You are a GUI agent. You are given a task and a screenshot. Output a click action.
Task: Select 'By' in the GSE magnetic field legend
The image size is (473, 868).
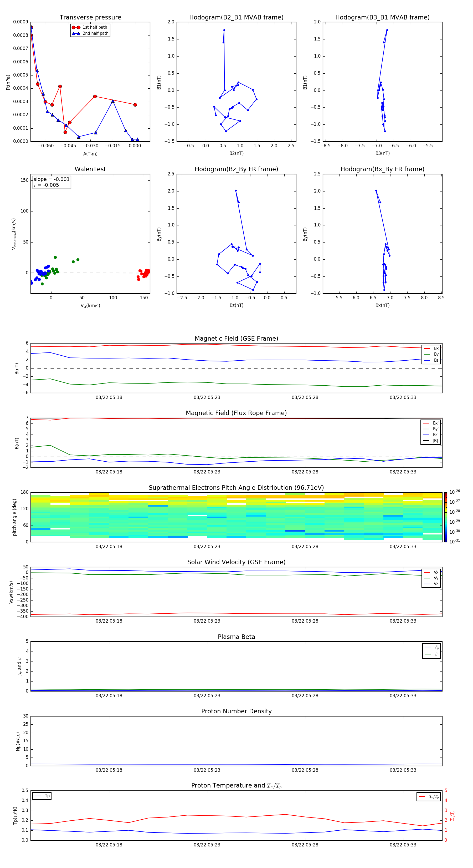point(431,354)
